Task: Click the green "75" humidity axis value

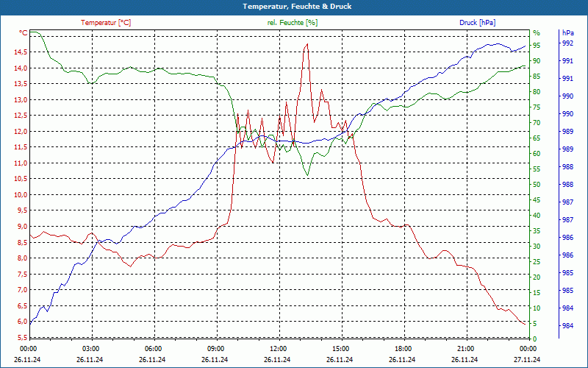Action: (x=537, y=107)
